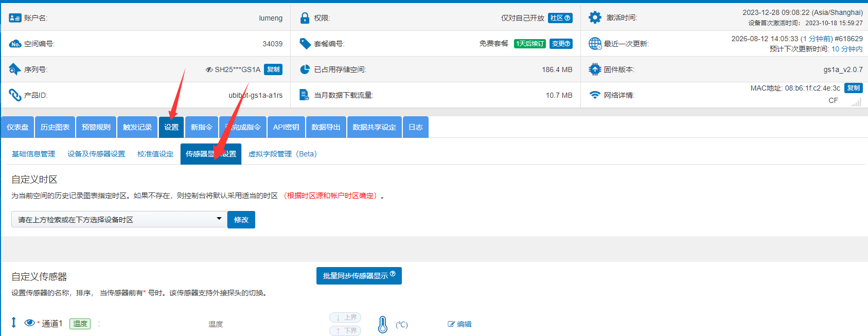Click the green 温度 tag on Channel 1

[x=80, y=324]
